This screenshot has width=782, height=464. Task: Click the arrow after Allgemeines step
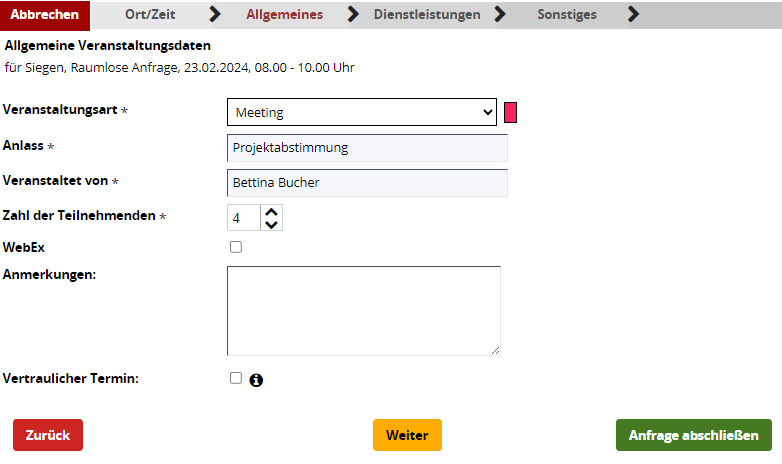[x=352, y=14]
